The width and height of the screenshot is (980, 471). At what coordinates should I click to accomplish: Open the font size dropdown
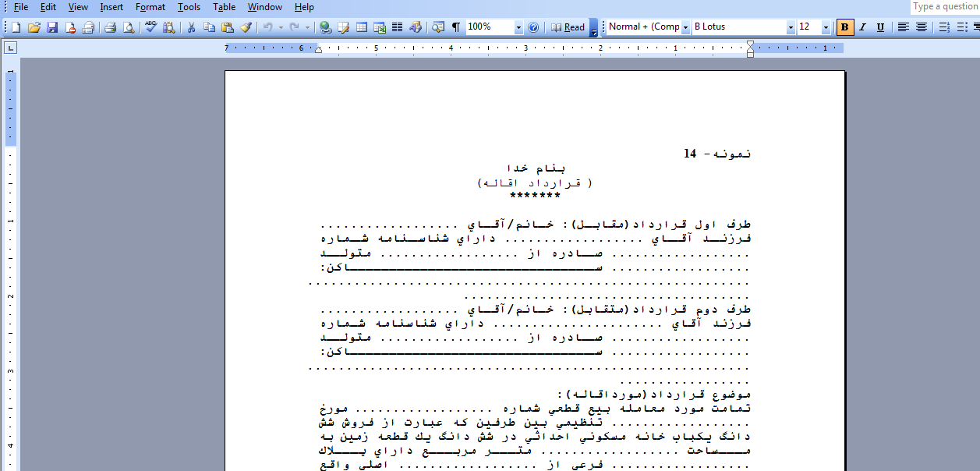(826, 27)
